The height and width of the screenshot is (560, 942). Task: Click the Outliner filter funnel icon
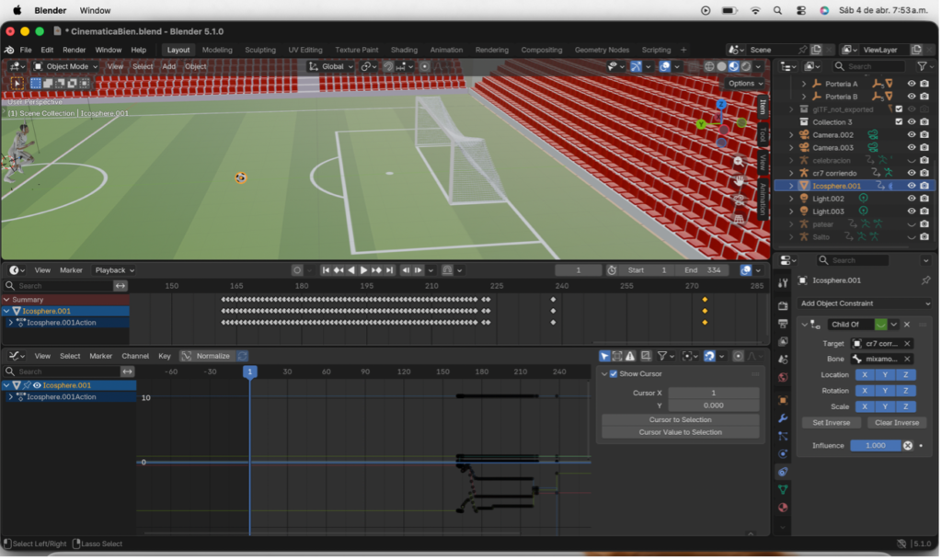(921, 66)
